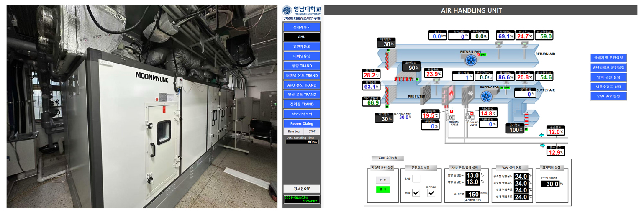Click the 외기온도 28.2 reading

371,75
